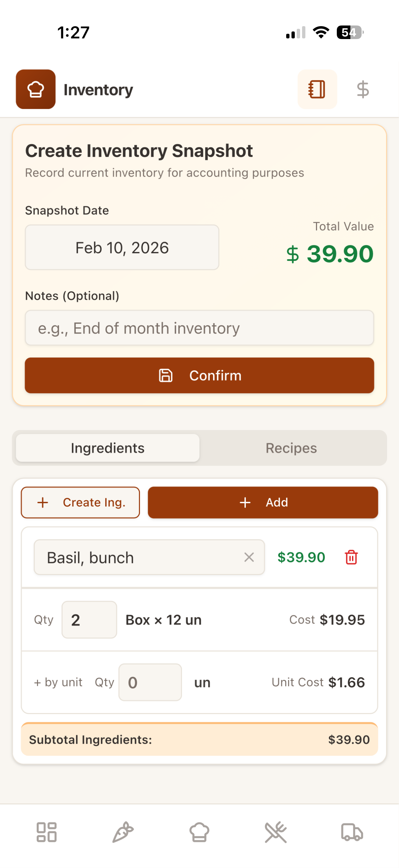The width and height of the screenshot is (399, 868).
Task: Tap the chef hat app logo
Action: click(x=35, y=89)
